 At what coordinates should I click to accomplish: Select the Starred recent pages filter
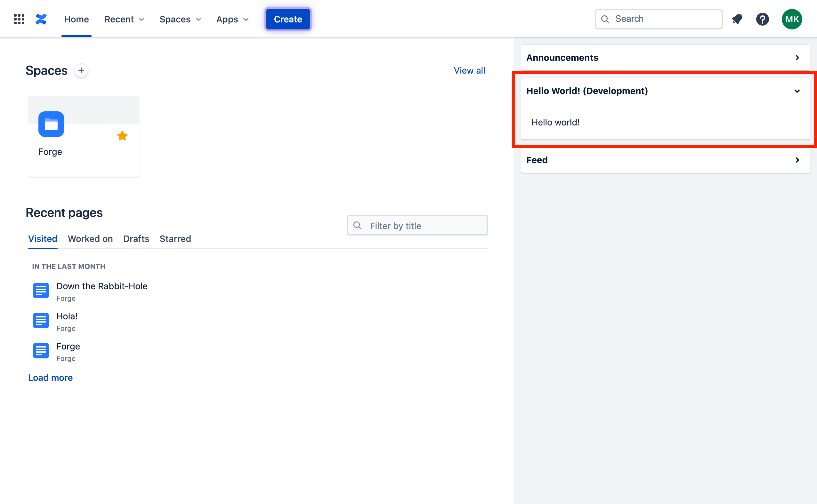pos(175,239)
